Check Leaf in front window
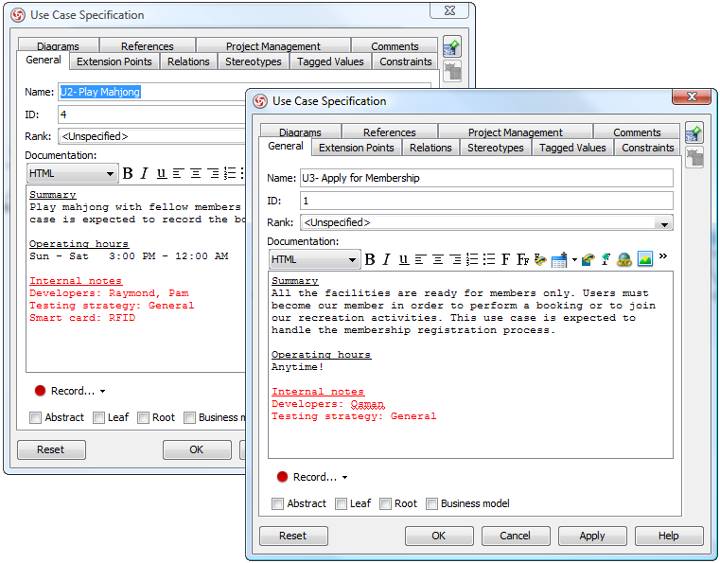 click(x=341, y=504)
